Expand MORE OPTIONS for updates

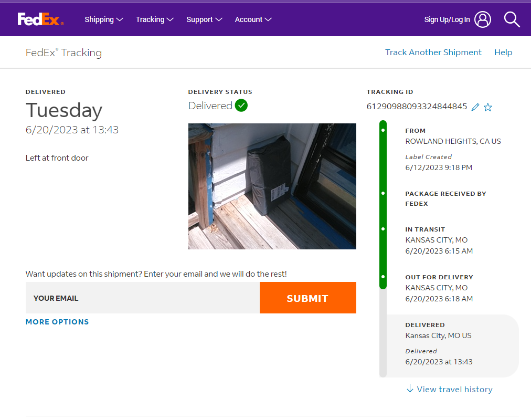coord(57,322)
